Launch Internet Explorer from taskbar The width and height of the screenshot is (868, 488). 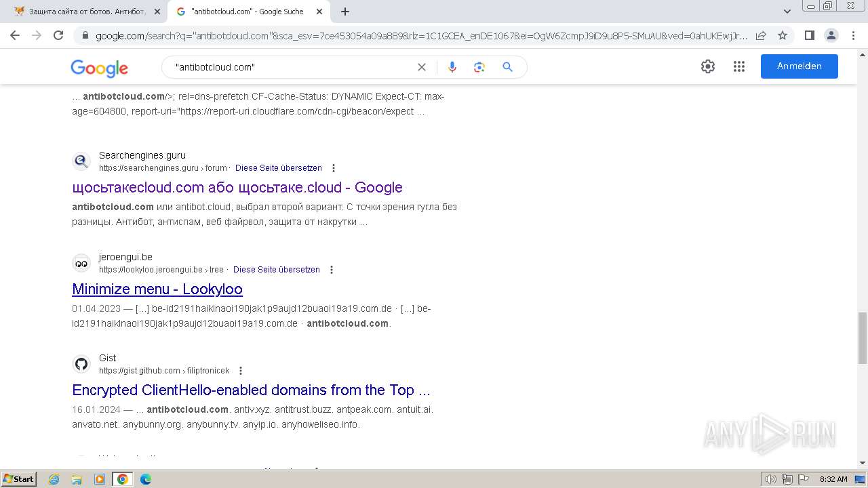pyautogui.click(x=54, y=479)
